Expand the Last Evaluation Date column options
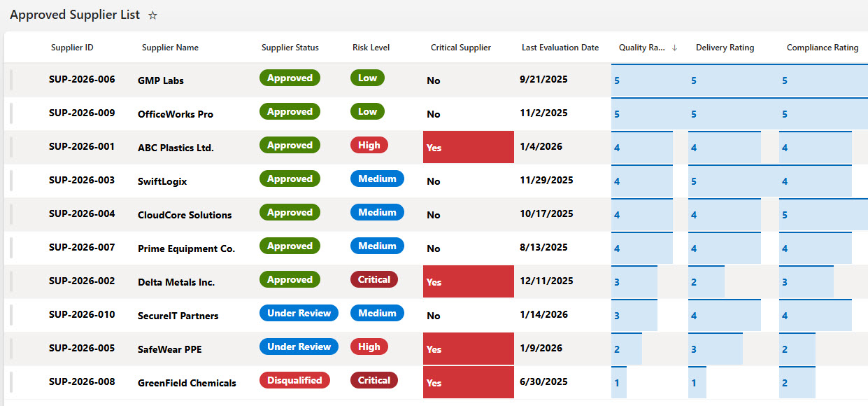868x406 pixels. point(560,48)
